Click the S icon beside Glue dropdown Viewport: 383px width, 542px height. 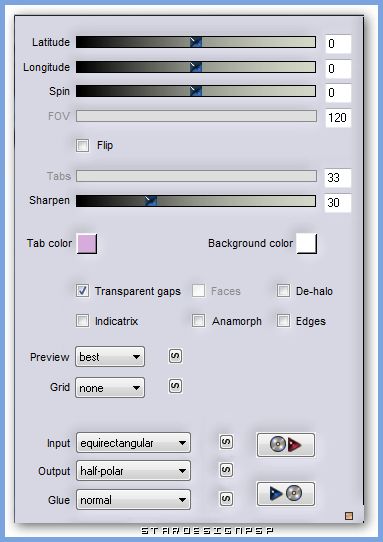226,499
